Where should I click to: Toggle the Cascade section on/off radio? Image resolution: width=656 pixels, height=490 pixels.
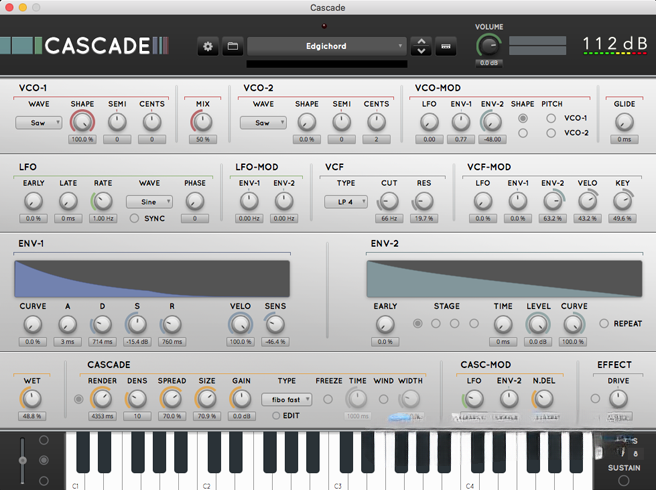click(78, 399)
